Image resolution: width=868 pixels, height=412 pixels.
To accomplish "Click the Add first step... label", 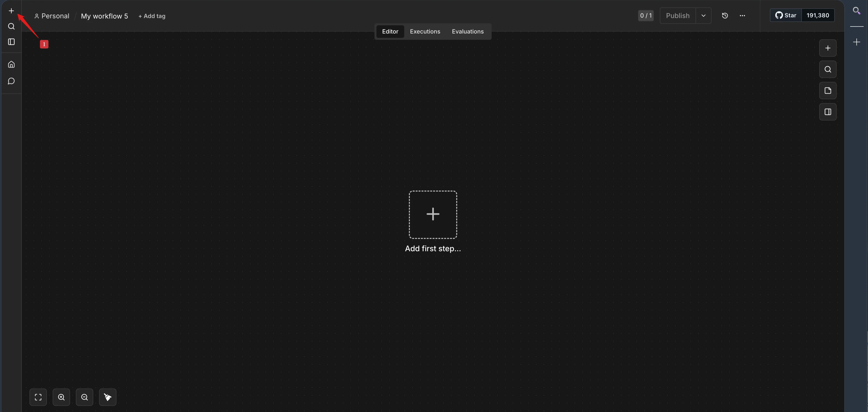I will pos(433,249).
